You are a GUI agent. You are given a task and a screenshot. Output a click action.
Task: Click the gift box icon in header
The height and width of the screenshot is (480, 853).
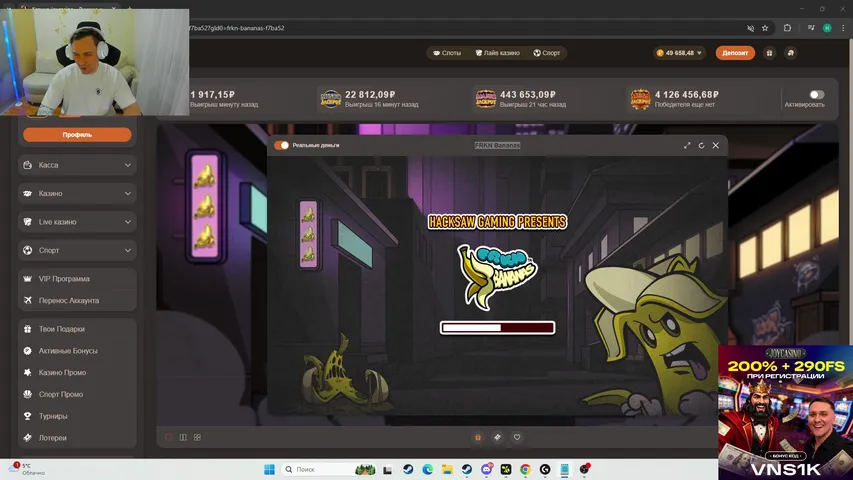click(769, 53)
